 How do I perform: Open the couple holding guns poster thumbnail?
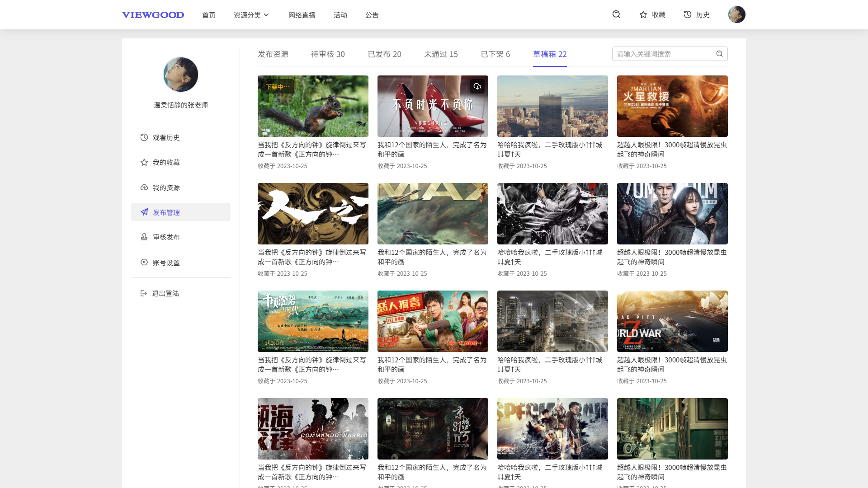point(672,214)
